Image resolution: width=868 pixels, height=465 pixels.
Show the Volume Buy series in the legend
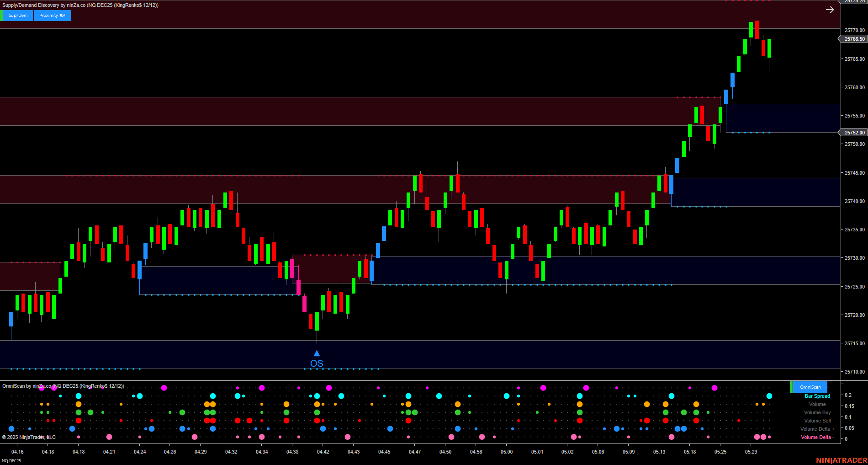817,412
